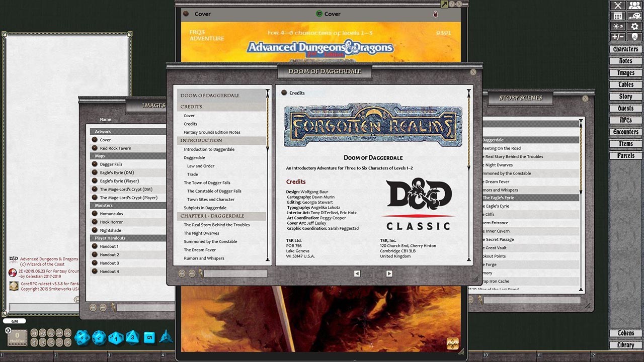Toggle the +5 modifier button

coord(68,333)
